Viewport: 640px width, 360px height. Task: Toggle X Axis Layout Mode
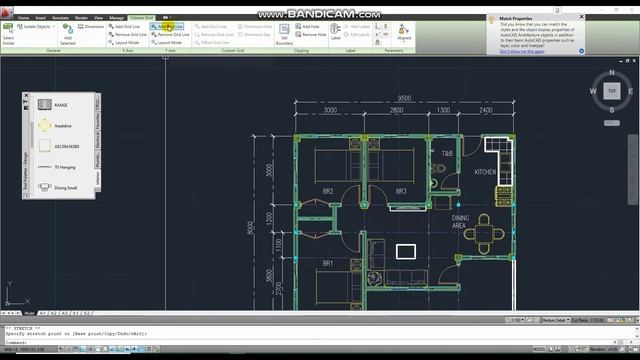[124, 42]
